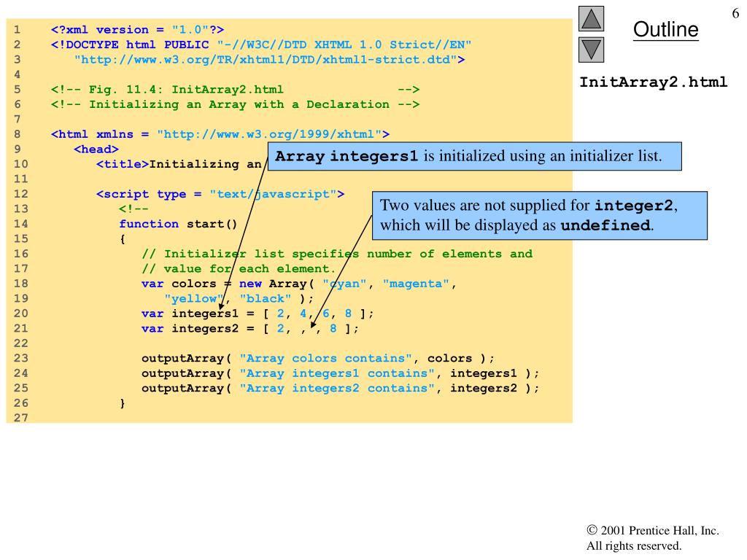Click the title tag on line 10
Viewport: 747px width, 560px height.
pos(123,164)
